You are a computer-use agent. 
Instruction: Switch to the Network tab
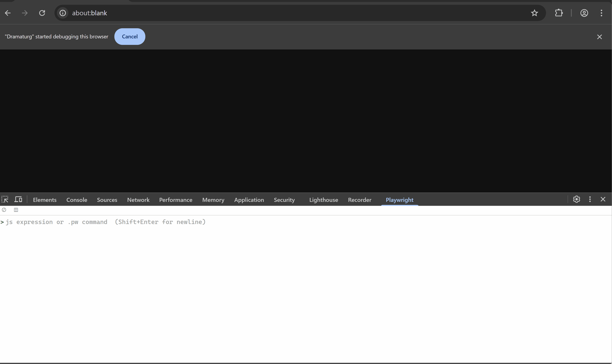pyautogui.click(x=138, y=200)
